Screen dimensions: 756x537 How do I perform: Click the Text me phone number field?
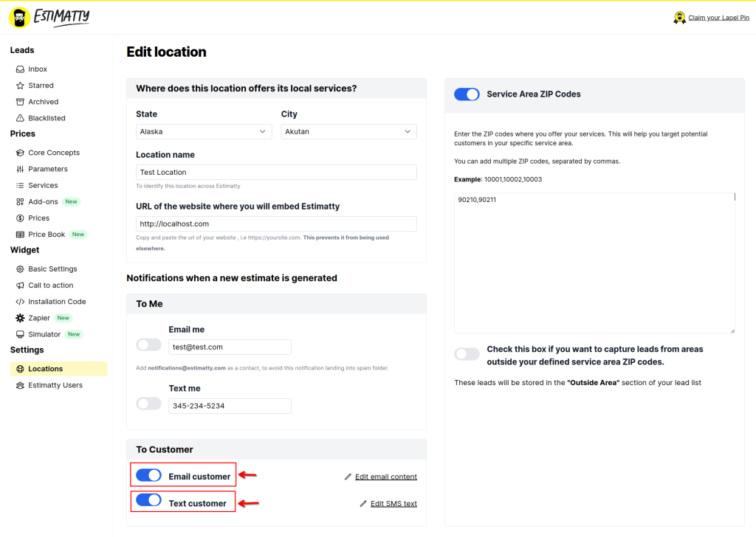tap(230, 406)
